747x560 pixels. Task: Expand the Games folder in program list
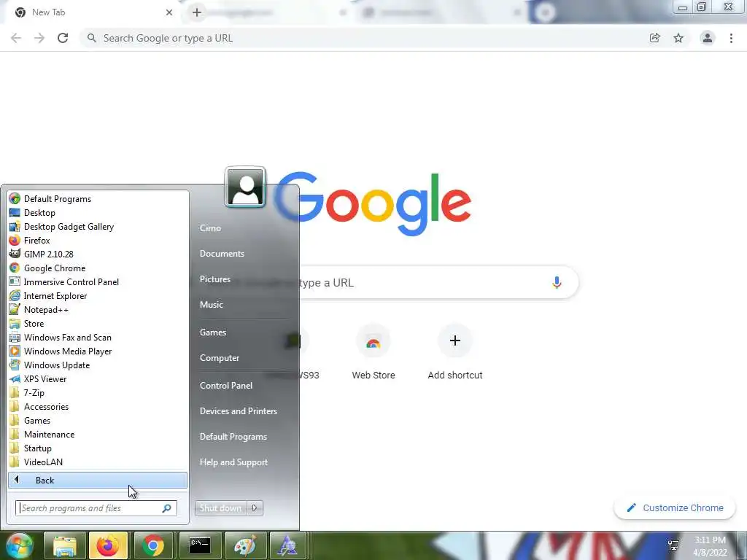(98, 420)
